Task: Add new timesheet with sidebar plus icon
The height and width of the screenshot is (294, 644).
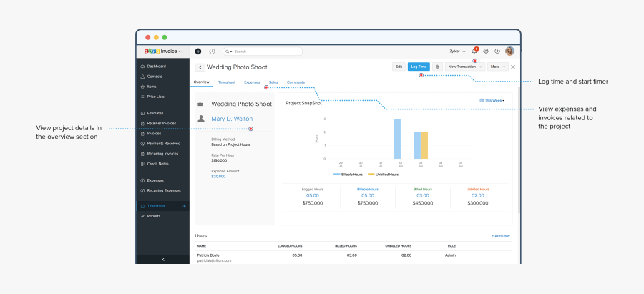Action: (184, 206)
